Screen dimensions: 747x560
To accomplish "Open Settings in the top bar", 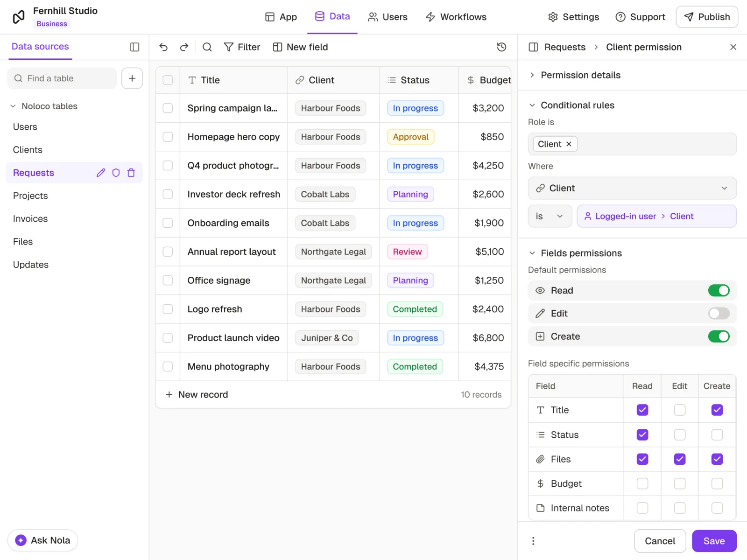I will click(573, 17).
